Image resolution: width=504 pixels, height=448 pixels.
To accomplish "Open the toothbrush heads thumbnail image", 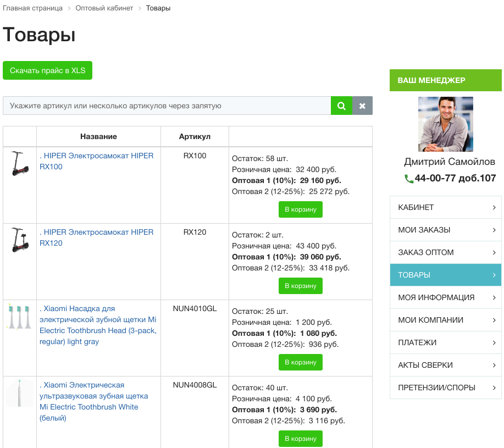I will [19, 316].
